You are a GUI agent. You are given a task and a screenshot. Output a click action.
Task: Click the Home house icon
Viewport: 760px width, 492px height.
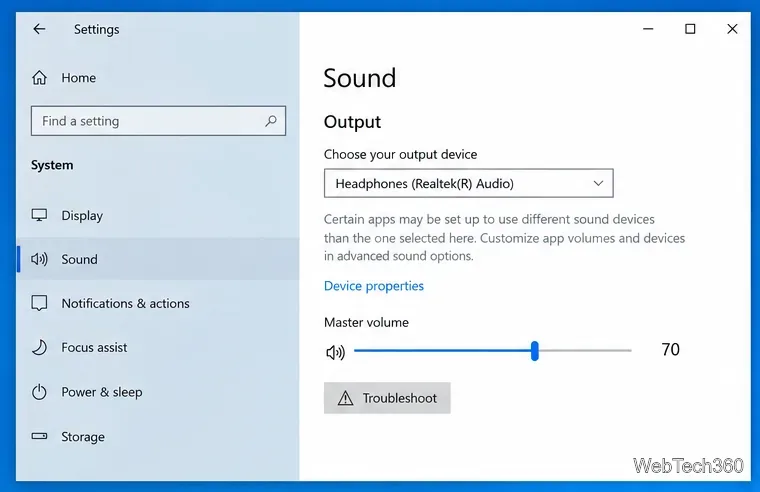(39, 78)
